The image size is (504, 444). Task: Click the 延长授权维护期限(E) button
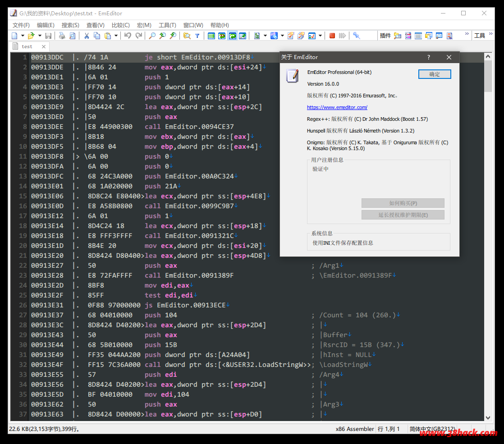point(403,215)
